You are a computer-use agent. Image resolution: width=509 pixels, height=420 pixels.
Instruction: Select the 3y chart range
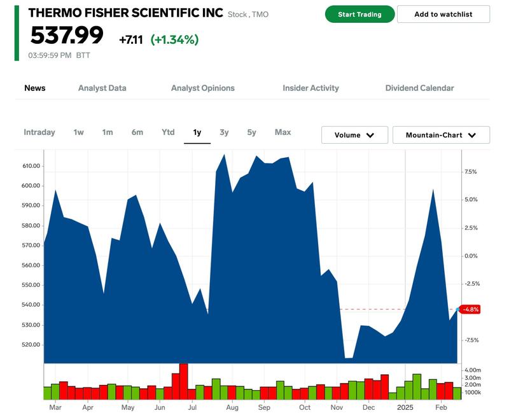(224, 132)
